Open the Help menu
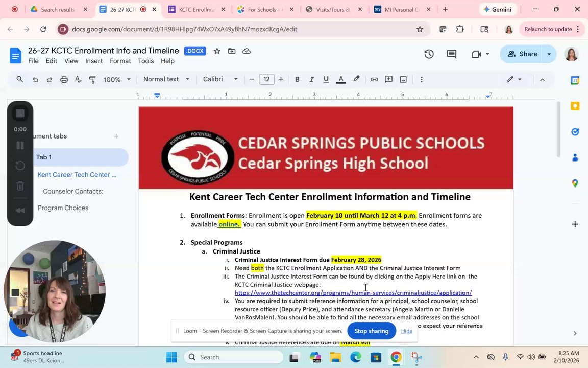This screenshot has width=588, height=368. [167, 61]
